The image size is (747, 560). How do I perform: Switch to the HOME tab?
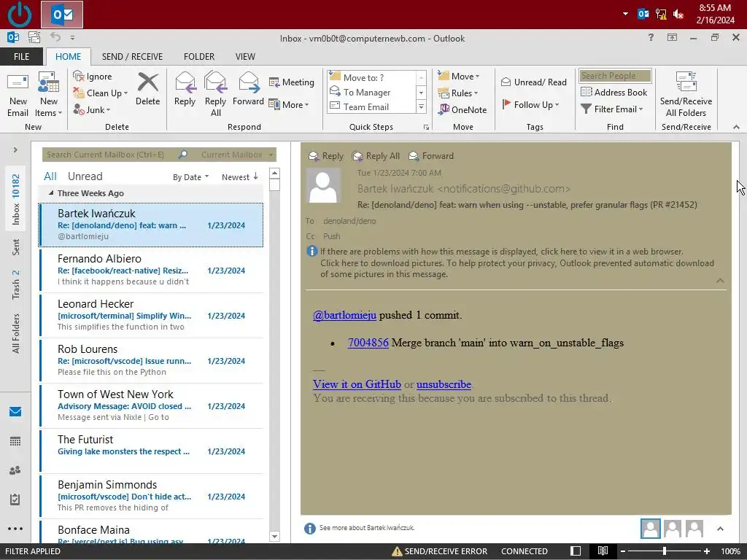[68, 57]
